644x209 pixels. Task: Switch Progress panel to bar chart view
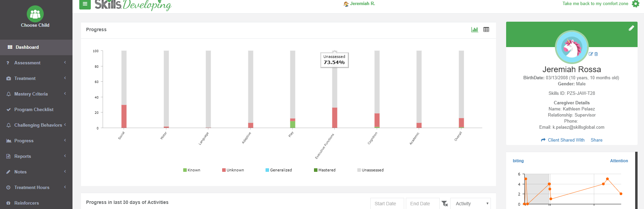click(475, 29)
